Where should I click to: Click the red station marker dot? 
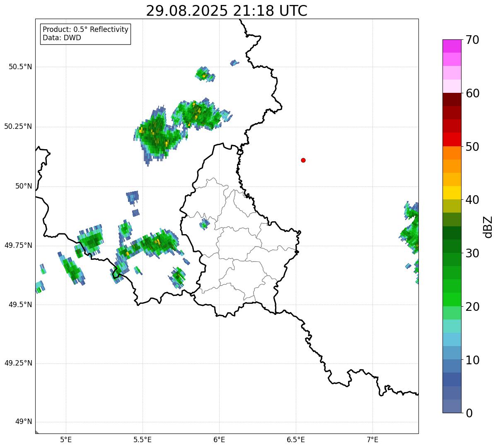[303, 160]
